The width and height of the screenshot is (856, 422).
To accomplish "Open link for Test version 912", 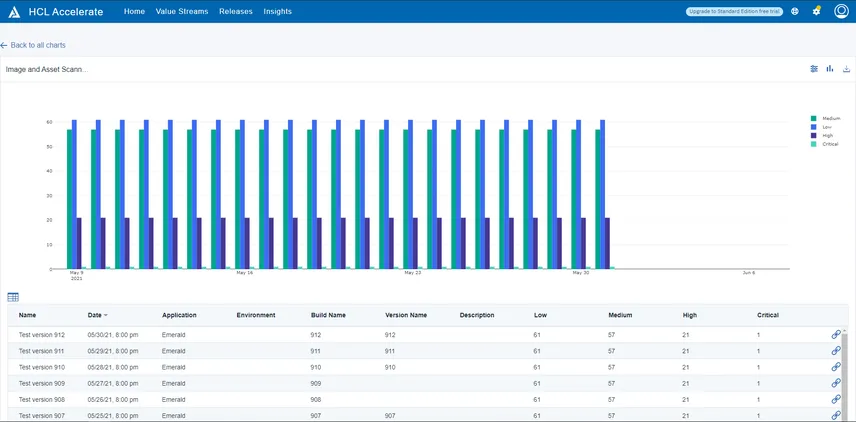I will tap(836, 335).
